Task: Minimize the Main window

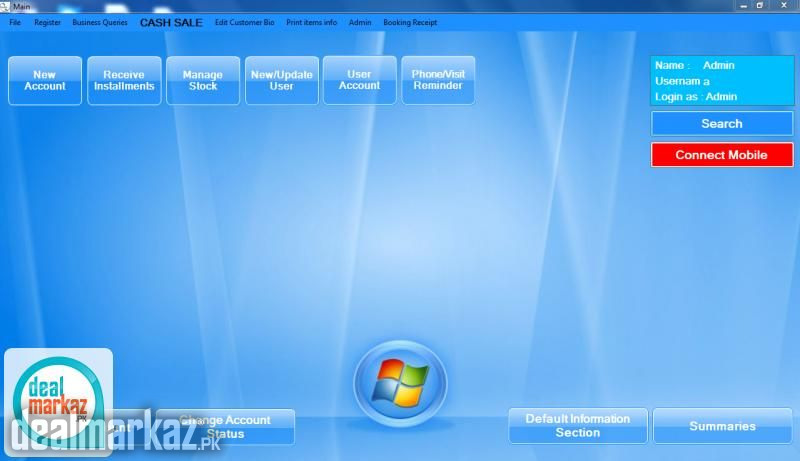Action: pos(743,6)
